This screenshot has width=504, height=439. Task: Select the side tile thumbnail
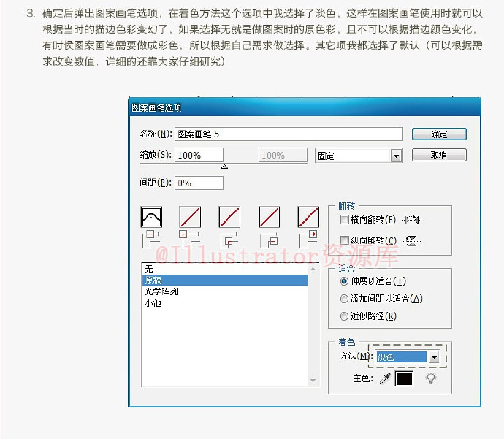tap(151, 217)
